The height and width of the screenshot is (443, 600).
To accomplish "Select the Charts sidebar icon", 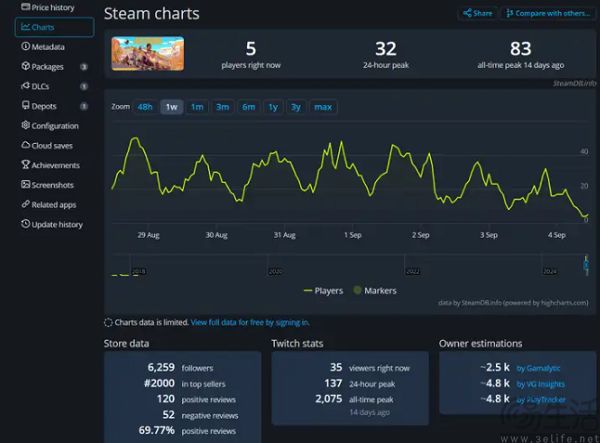I will pyautogui.click(x=25, y=27).
